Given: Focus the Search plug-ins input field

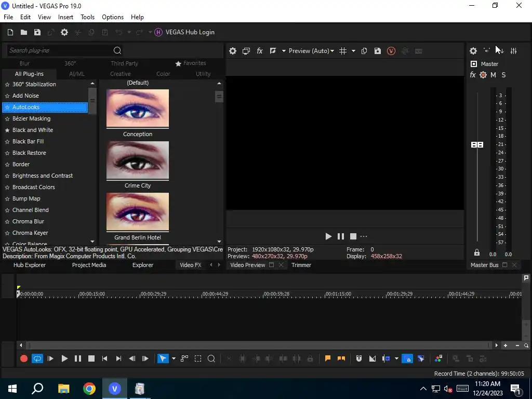Looking at the screenshot, I should tap(59, 50).
